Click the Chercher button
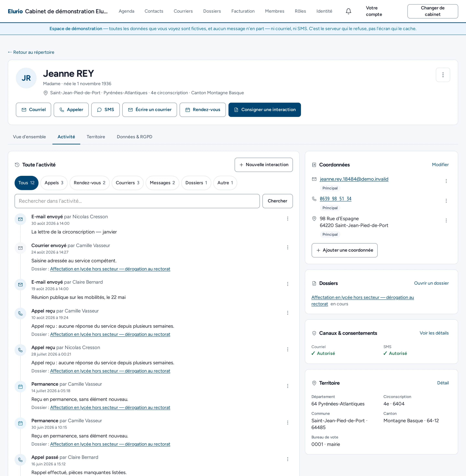The width and height of the screenshot is (466, 476). 277,201
